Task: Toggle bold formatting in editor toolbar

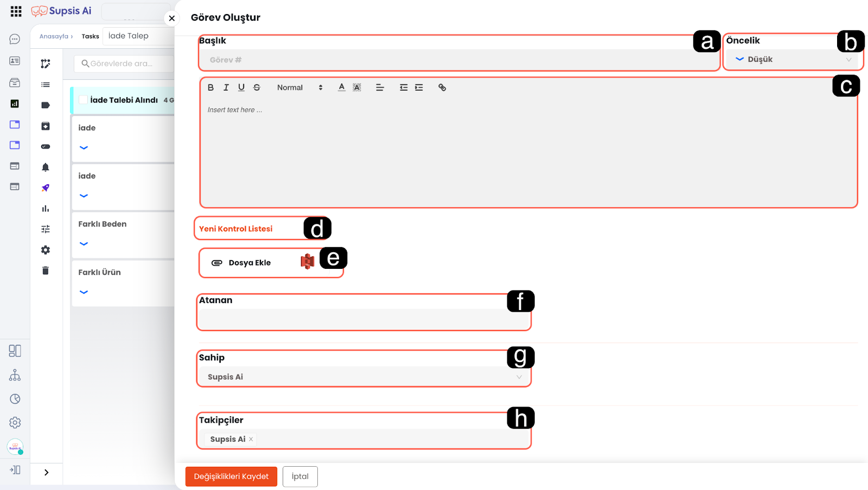Action: tap(210, 87)
